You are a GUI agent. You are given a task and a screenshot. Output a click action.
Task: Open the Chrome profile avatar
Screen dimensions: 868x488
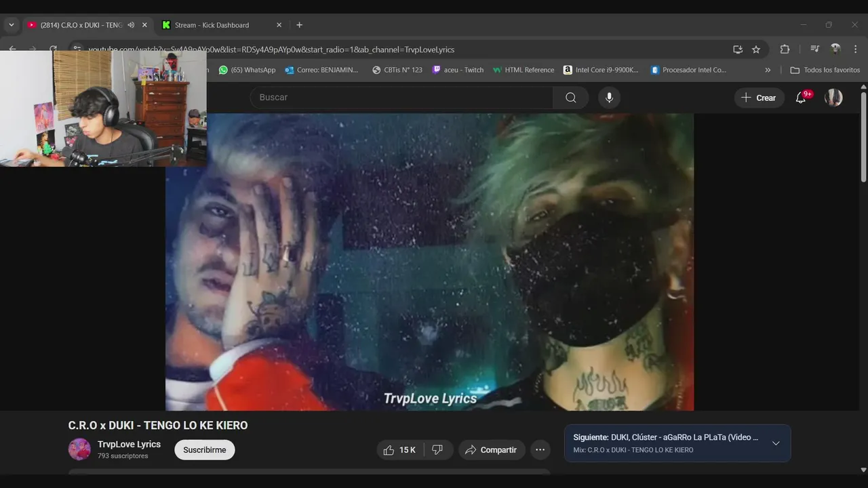point(835,49)
